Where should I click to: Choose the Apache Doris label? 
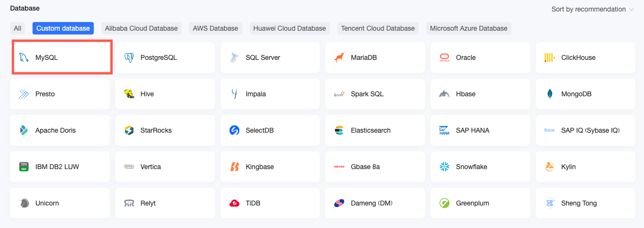click(x=56, y=130)
